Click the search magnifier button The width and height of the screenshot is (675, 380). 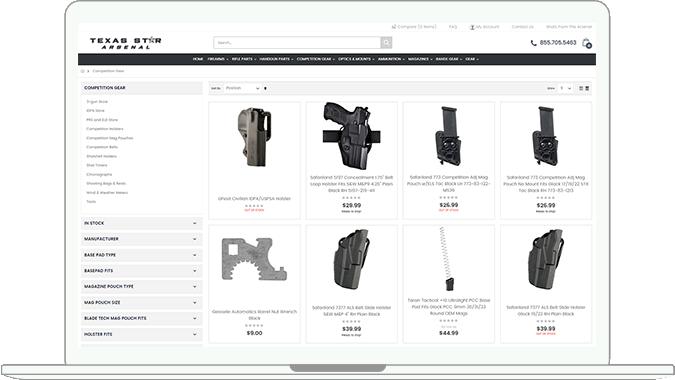point(386,43)
